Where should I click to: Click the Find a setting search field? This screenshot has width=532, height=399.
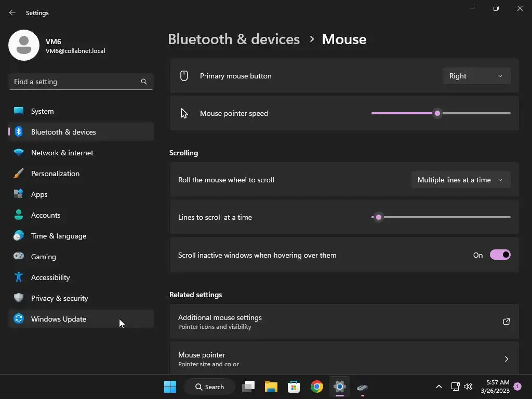pyautogui.click(x=81, y=82)
